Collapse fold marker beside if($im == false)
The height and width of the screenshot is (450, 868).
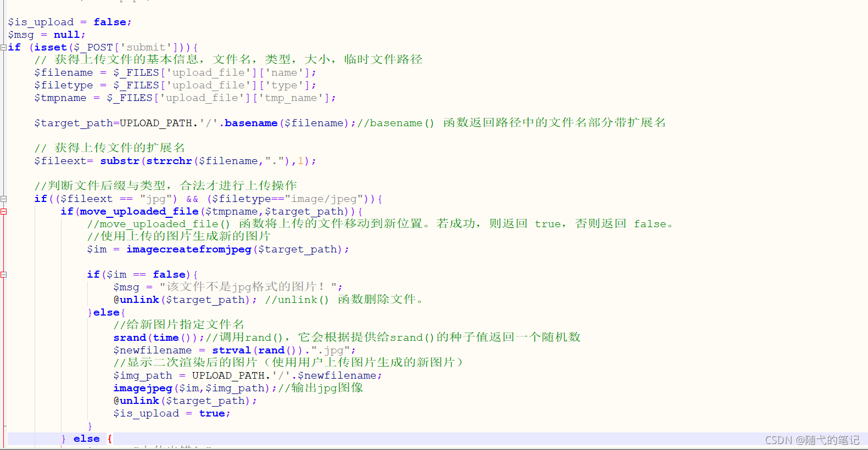[x=3, y=274]
